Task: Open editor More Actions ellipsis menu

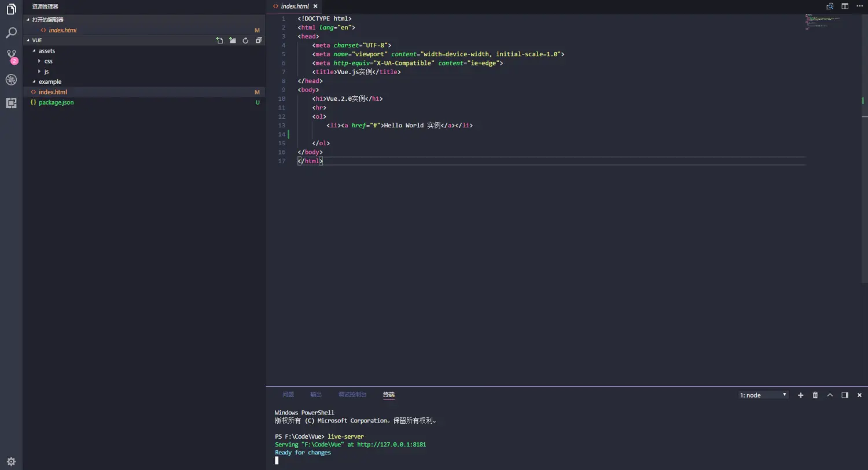Action: click(x=859, y=6)
